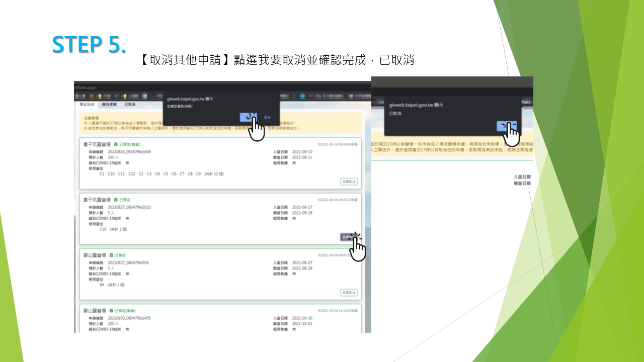
Task: Click 確定 in the 已取消 alert dialog
Action: point(507,126)
